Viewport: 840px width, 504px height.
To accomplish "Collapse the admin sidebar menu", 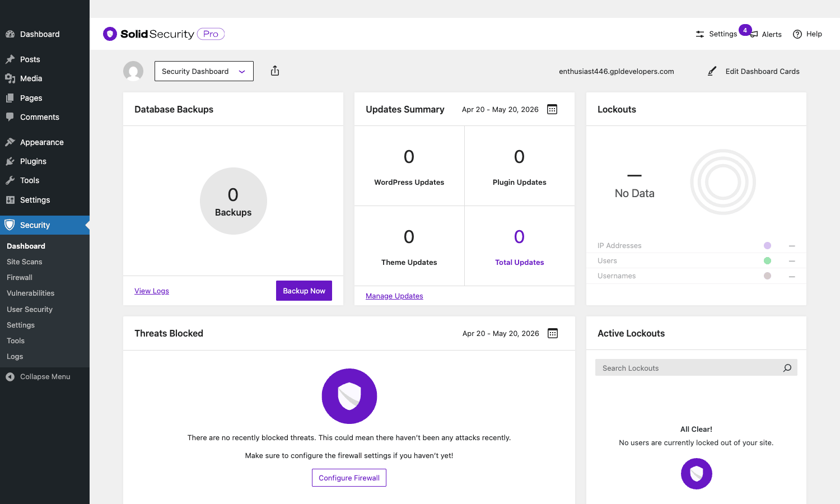I will [x=45, y=377].
